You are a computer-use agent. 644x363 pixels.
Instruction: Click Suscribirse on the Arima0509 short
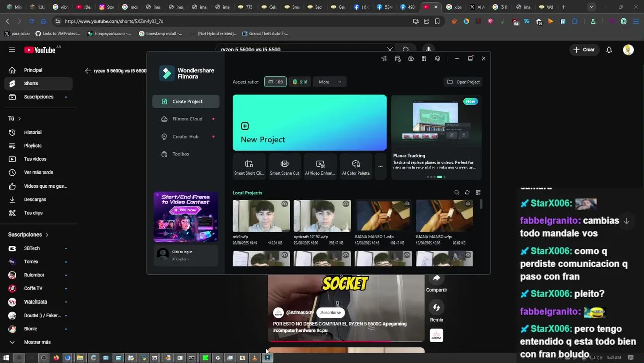click(x=331, y=313)
